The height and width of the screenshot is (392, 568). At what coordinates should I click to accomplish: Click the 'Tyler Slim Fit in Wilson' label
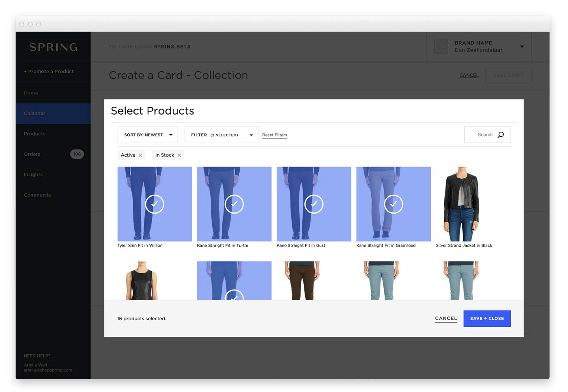(x=140, y=246)
